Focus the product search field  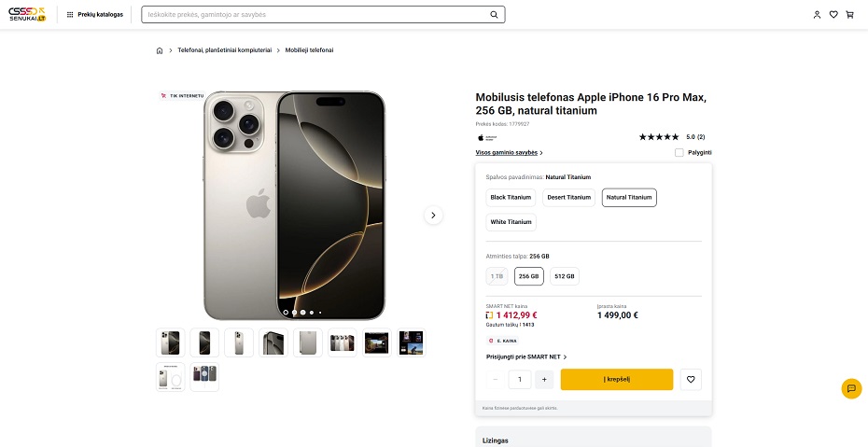315,15
